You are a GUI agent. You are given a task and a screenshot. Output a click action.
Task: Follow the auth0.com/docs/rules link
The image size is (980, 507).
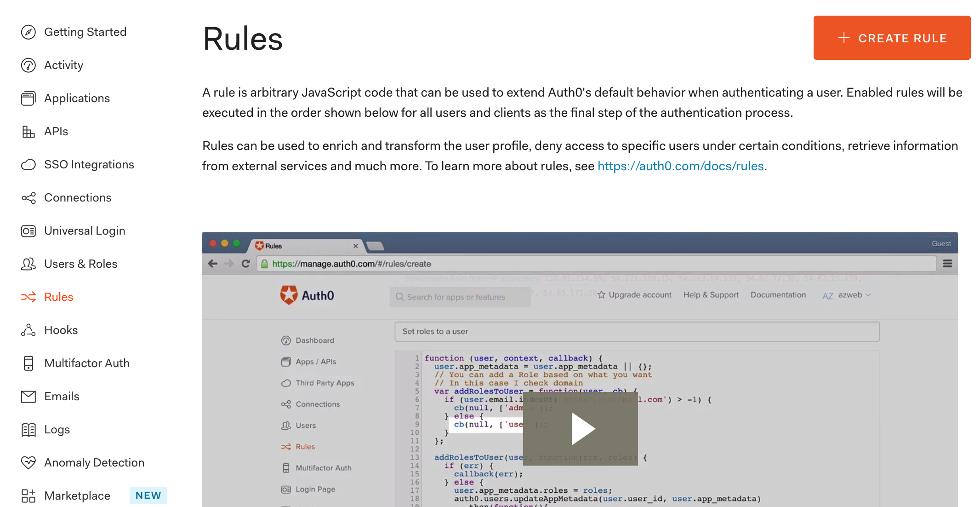680,166
